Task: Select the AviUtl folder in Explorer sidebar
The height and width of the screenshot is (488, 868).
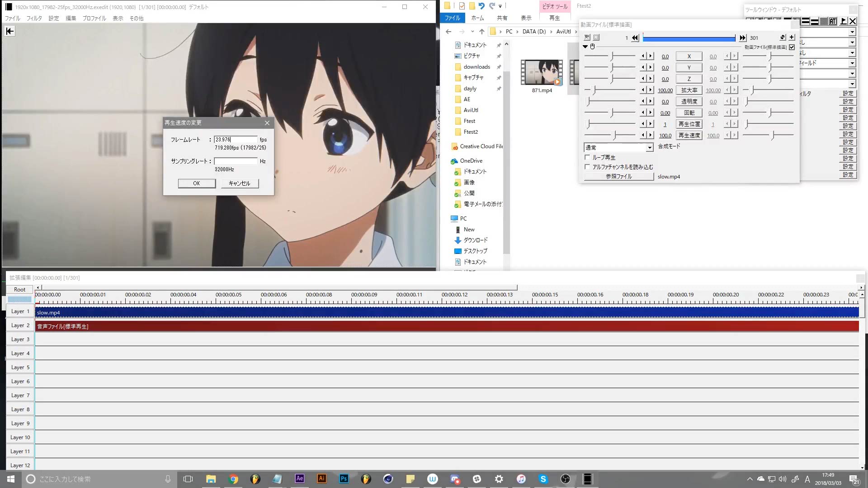Action: [471, 110]
